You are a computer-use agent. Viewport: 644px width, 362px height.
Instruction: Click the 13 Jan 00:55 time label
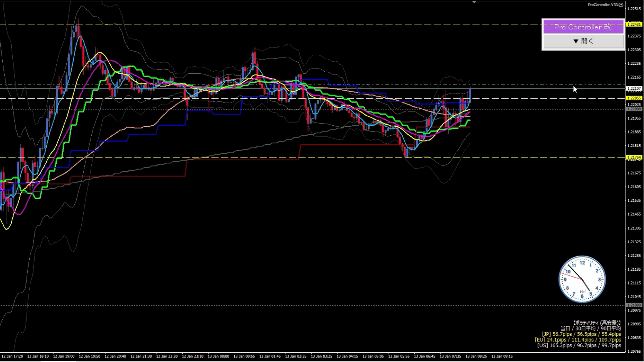coord(244,356)
